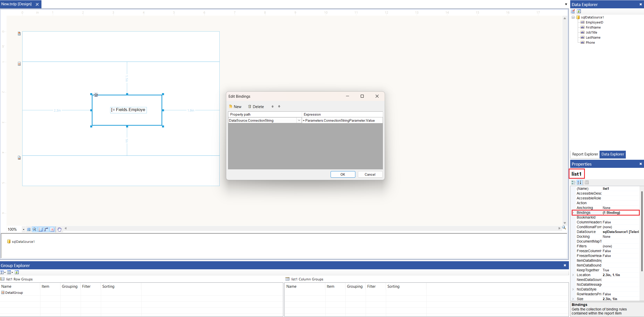Select the Fields.Employe textbox in list

[x=128, y=110]
